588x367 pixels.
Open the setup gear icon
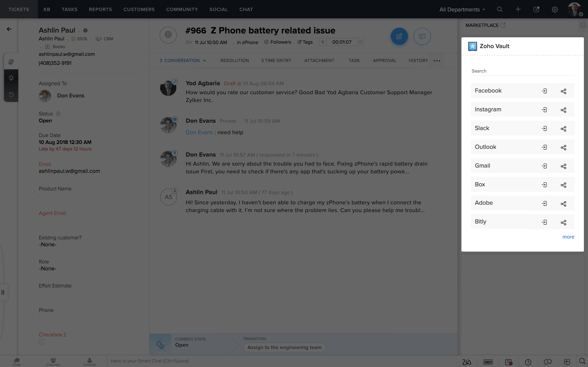(555, 9)
